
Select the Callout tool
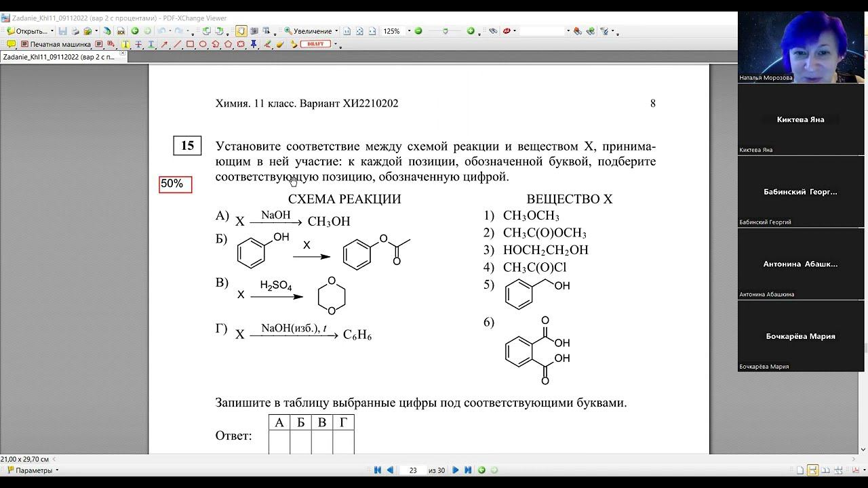click(112, 44)
